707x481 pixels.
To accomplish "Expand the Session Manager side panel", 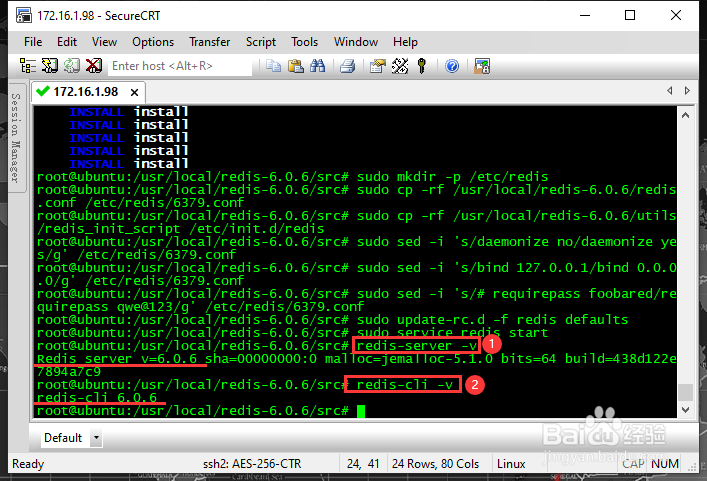I will tap(16, 137).
